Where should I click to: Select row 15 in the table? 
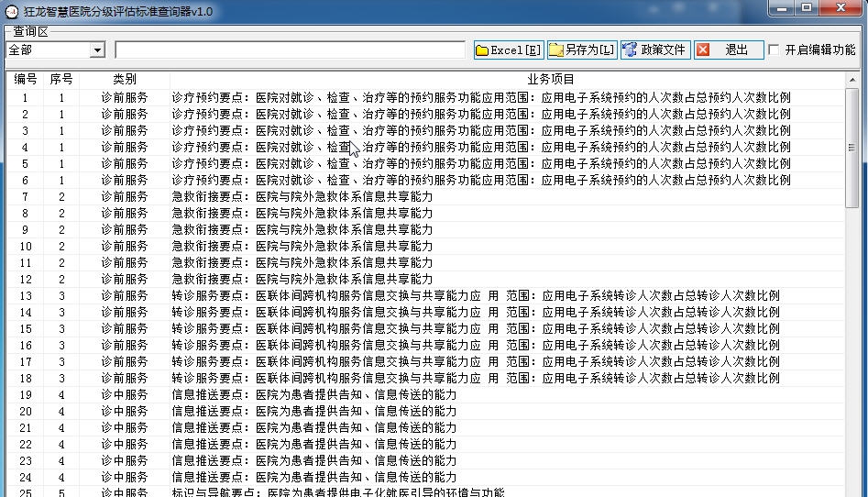point(425,328)
